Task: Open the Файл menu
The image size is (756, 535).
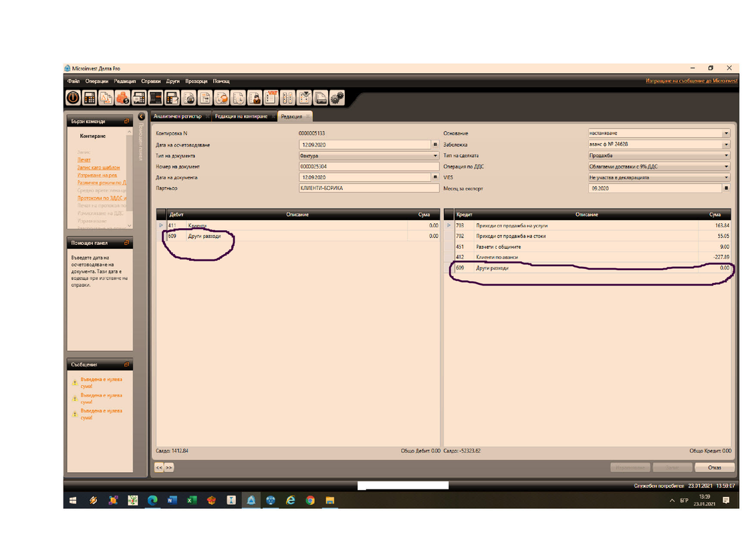Action: click(x=74, y=81)
